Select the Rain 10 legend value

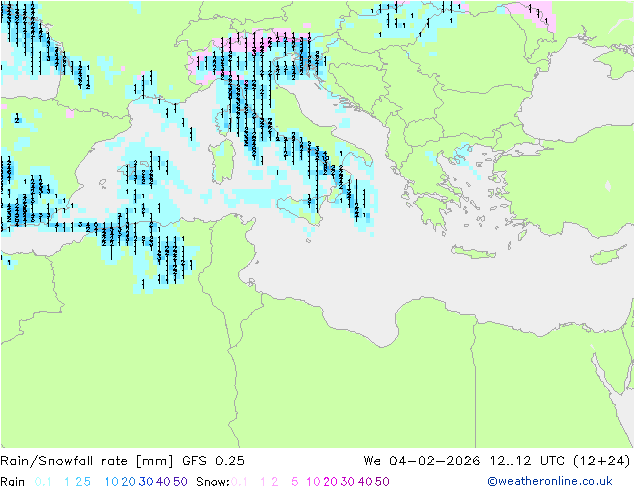pyautogui.click(x=111, y=482)
